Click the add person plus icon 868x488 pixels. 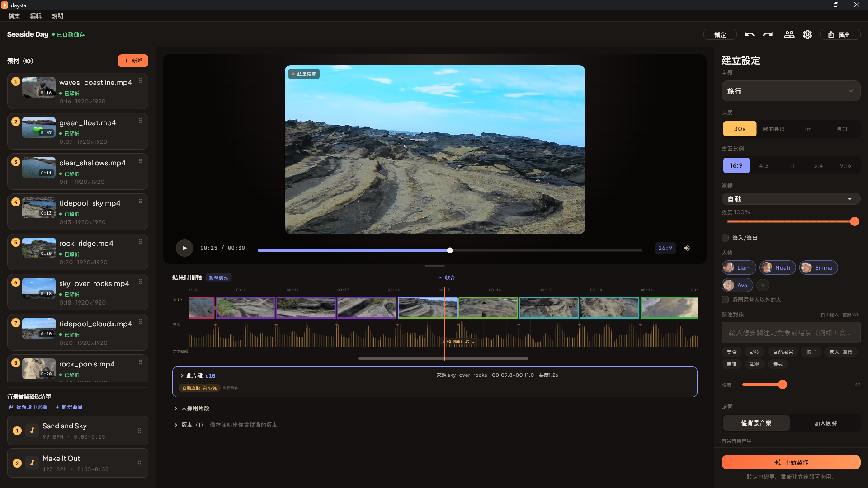coord(763,285)
